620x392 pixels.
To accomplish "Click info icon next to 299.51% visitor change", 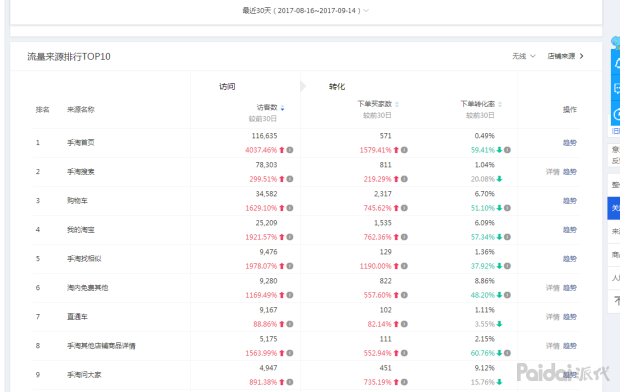I will 290,179.
